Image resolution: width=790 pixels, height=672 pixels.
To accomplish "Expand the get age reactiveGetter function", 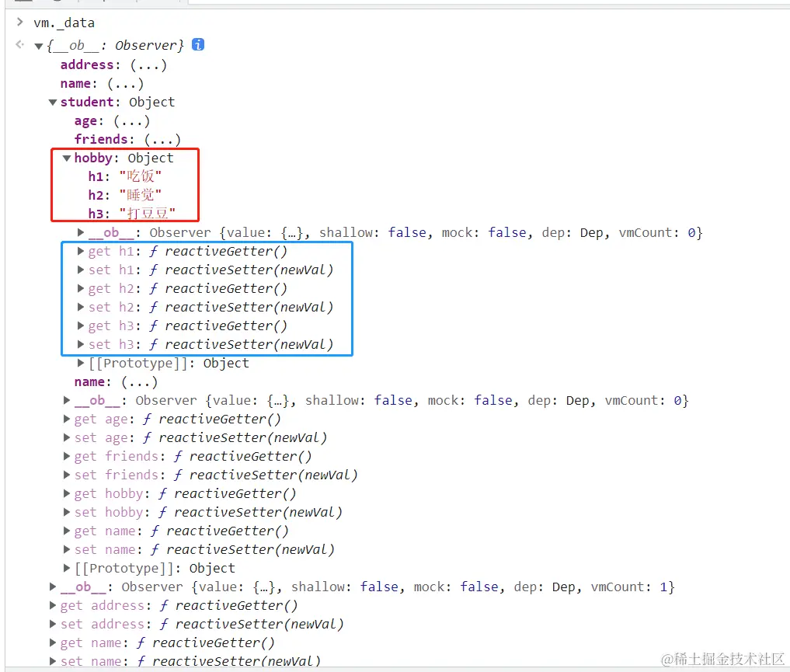I will point(67,419).
